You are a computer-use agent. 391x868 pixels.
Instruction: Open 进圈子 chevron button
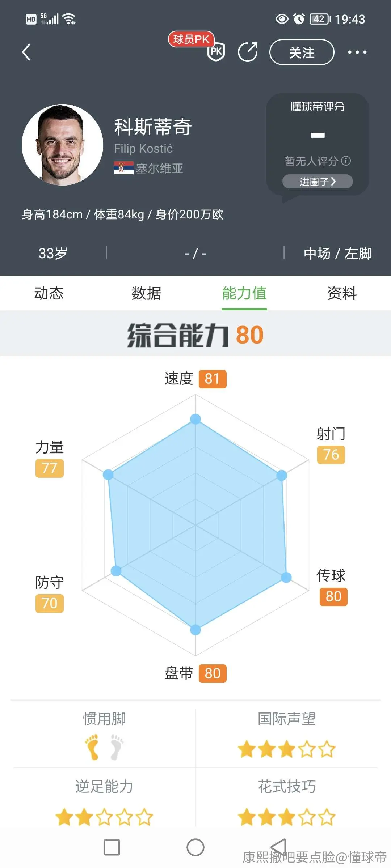point(318,182)
